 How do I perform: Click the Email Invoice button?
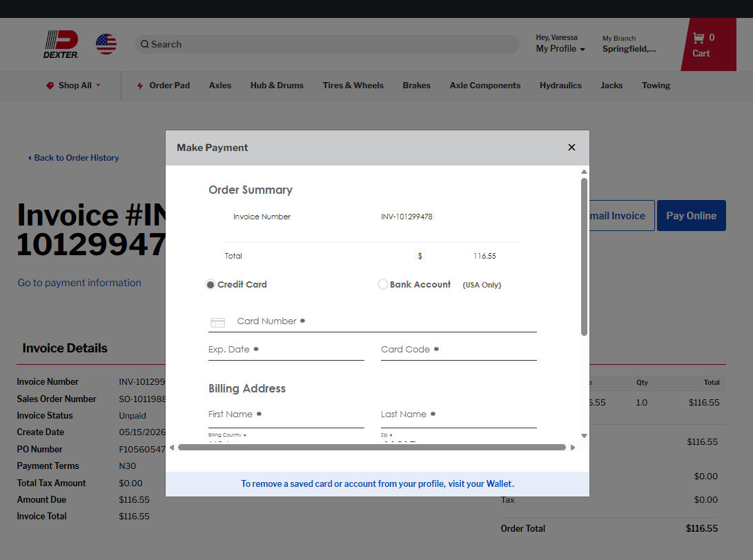621,215
